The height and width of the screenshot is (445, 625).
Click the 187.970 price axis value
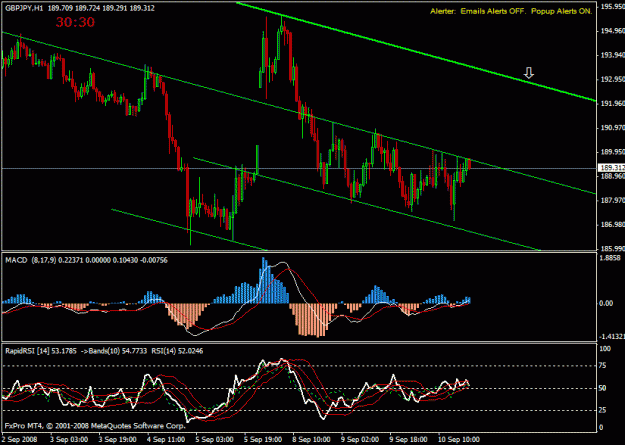click(612, 200)
